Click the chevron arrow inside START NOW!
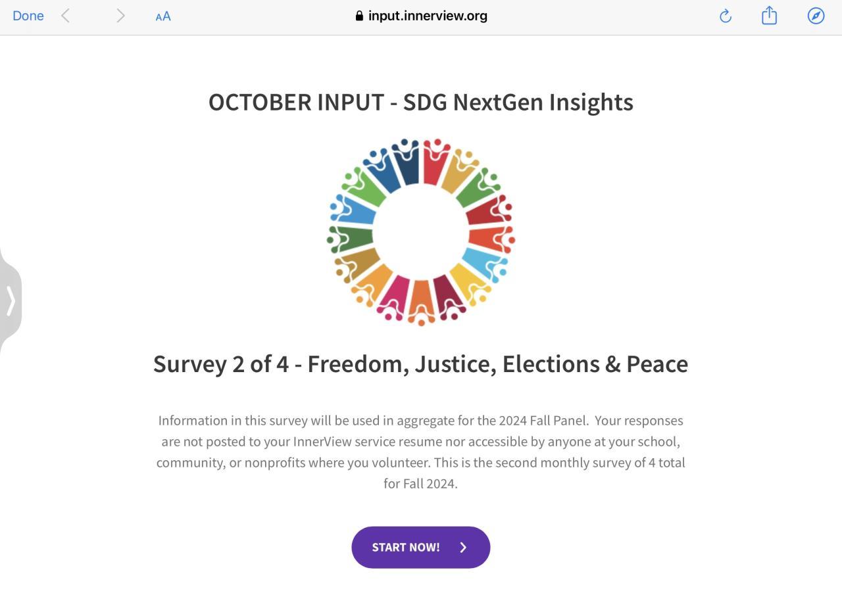842x616 pixels. click(x=463, y=547)
